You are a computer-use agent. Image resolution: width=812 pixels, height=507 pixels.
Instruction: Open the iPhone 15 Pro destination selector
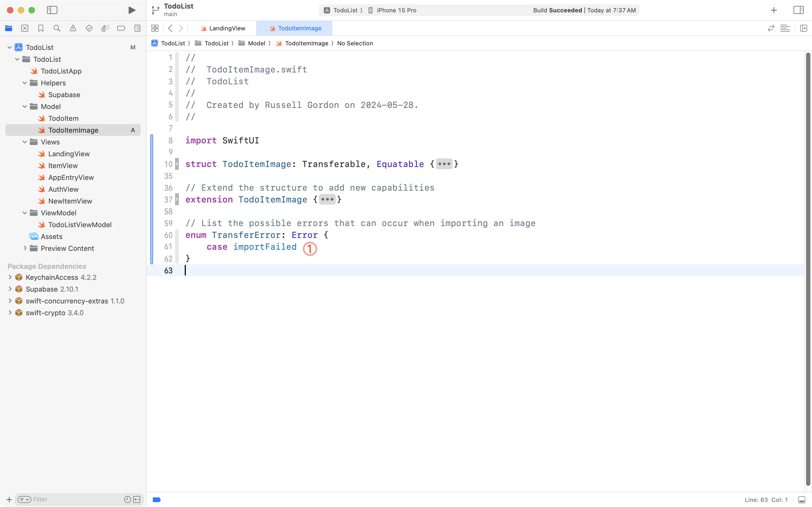(397, 10)
